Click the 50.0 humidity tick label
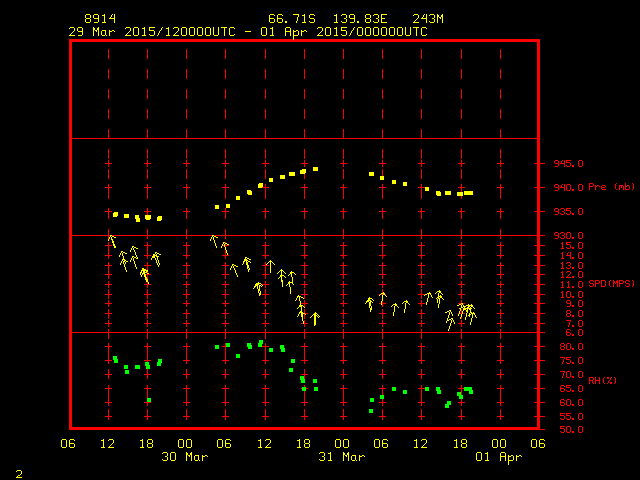This screenshot has width=640, height=480. 565,429
